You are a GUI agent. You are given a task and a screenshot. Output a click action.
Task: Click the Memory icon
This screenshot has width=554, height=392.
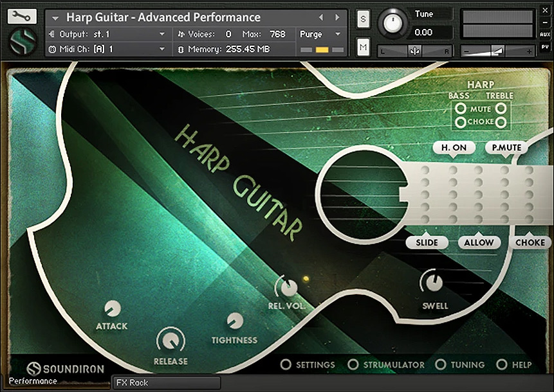[181, 49]
